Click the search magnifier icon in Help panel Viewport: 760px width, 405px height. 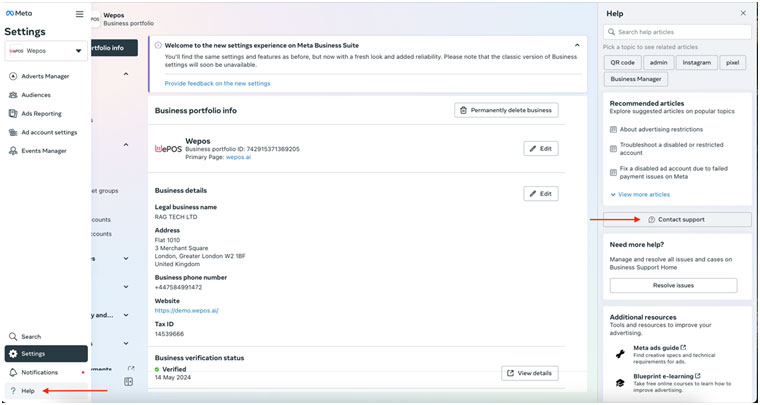coord(612,32)
